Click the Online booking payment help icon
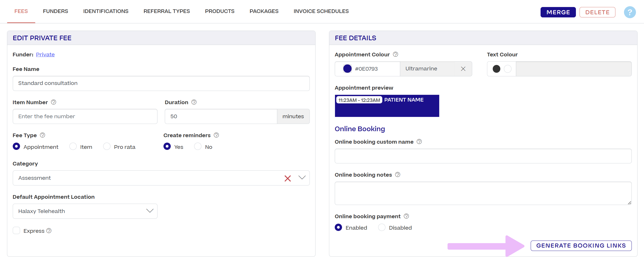The image size is (644, 266). click(x=406, y=216)
